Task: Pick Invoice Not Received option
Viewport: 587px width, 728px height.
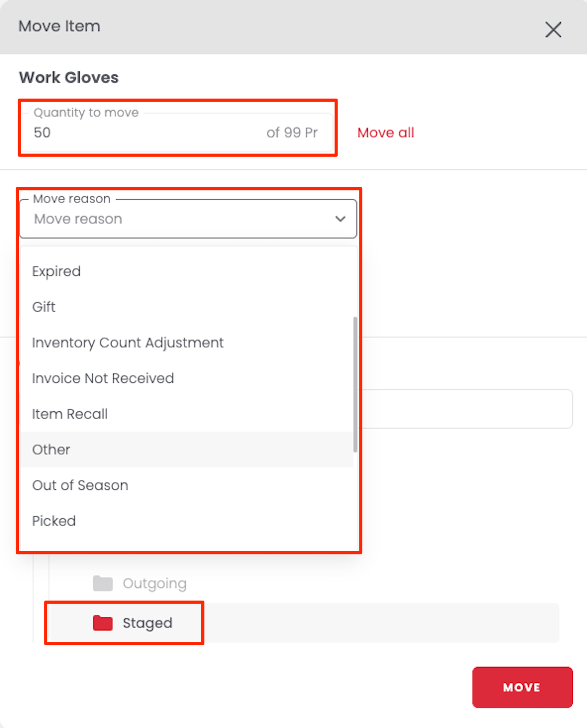Action: (103, 379)
